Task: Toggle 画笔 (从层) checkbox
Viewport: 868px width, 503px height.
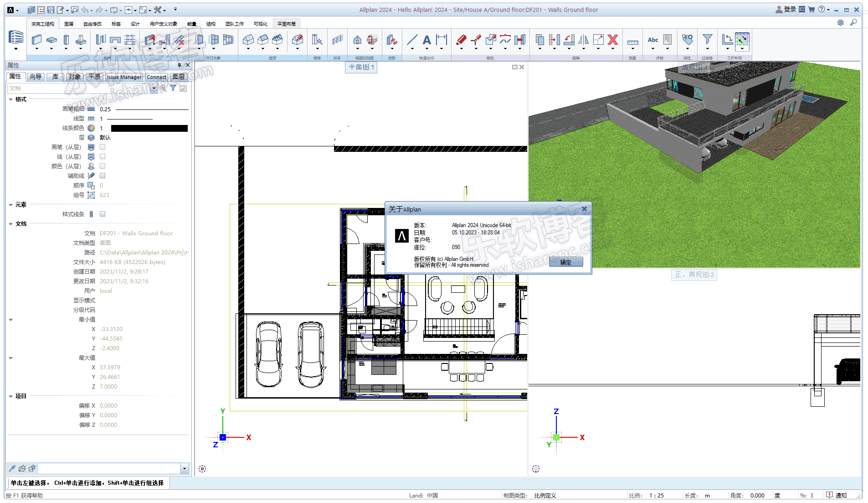Action: (103, 147)
